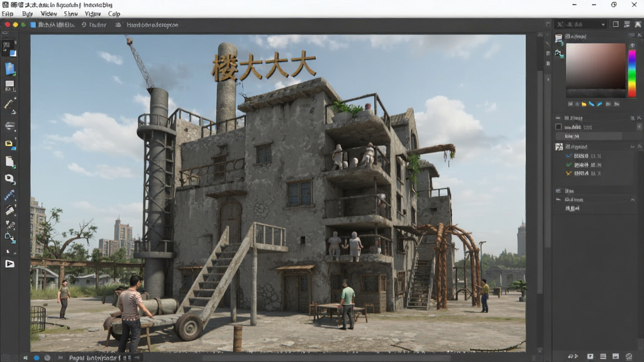This screenshot has height=362, width=644.
Task: Click the yellow fill icon under color picker
Action: [584, 104]
